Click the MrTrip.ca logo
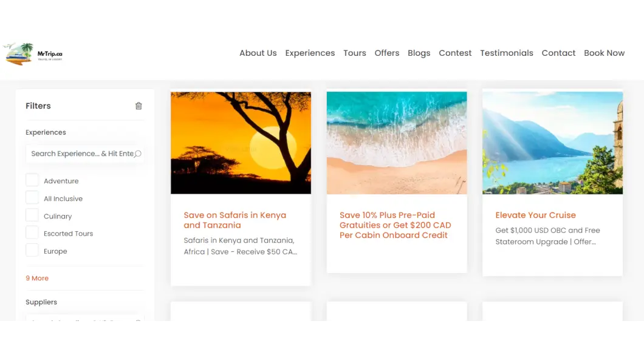This screenshot has height=355, width=644. coord(33,53)
